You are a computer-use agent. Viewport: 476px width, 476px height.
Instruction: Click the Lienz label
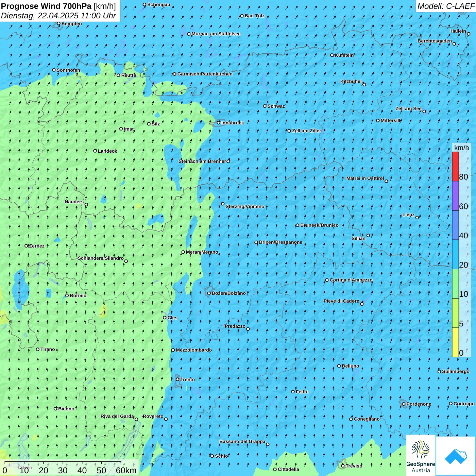(x=408, y=215)
